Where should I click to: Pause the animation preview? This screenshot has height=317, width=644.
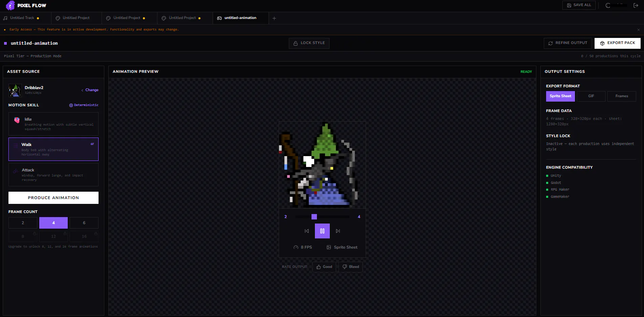(322, 231)
